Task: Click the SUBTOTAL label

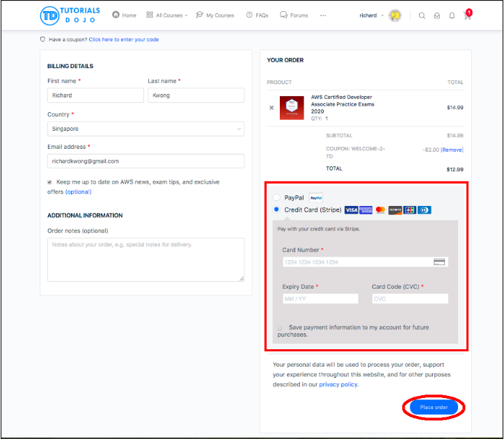Action: [x=339, y=136]
